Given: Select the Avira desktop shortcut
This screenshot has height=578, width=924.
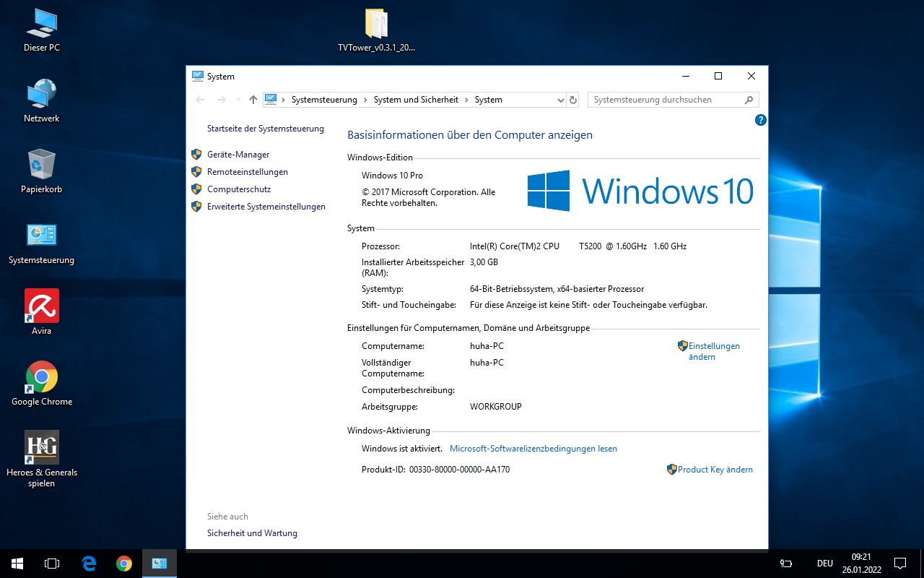Looking at the screenshot, I should click(x=42, y=314).
